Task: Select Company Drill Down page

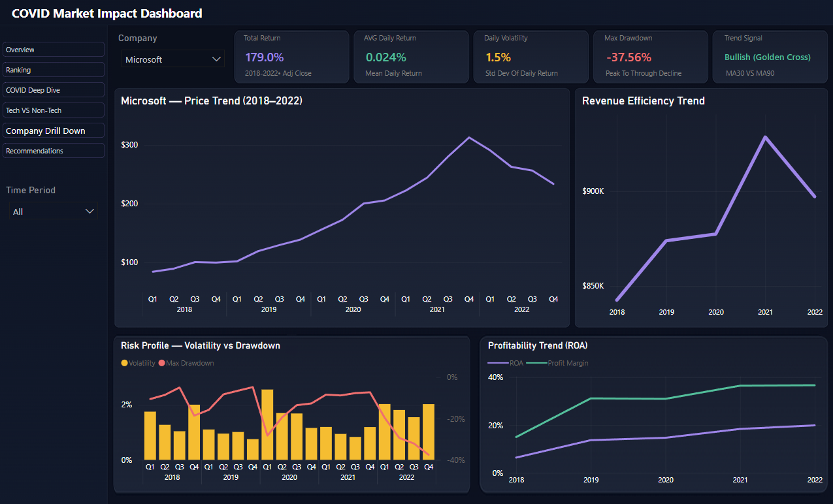Action: point(54,131)
